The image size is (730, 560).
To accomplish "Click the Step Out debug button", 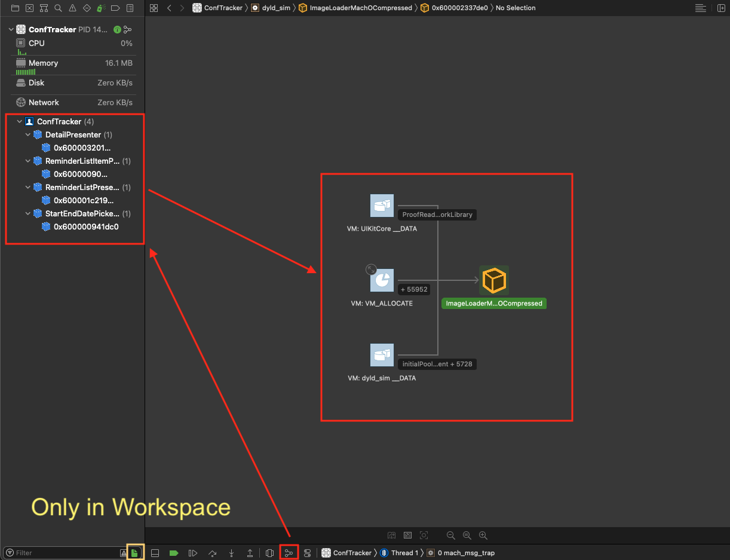I will coord(250,552).
